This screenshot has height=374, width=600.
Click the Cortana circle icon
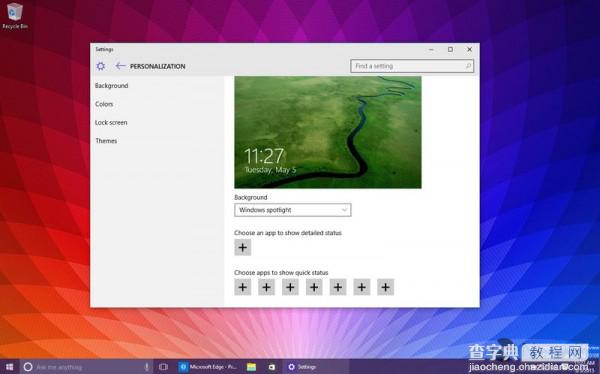[x=28, y=367]
